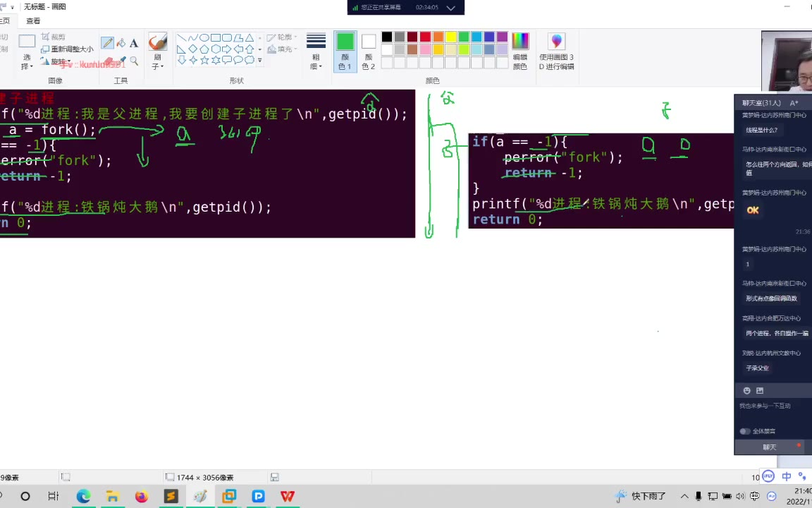Screen dimensions: 812x508
Task: Expand the line thickness (粗细) dropdown
Action: click(316, 52)
